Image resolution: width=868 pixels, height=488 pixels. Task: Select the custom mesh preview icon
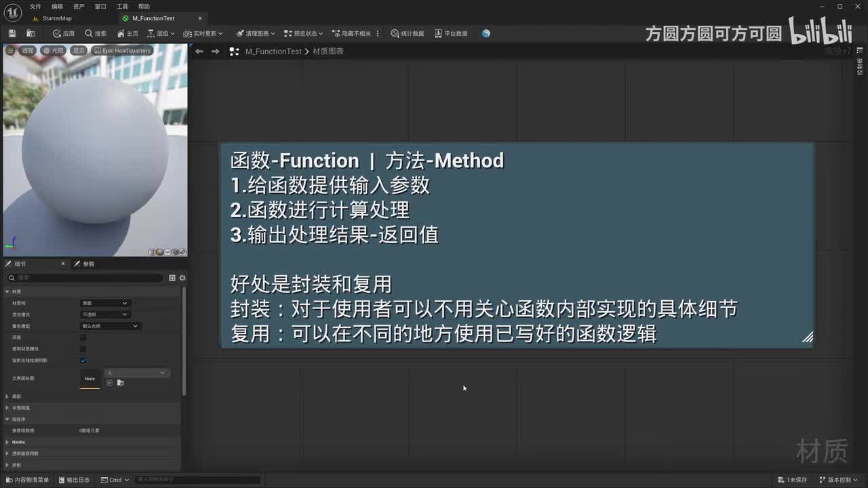click(x=182, y=252)
